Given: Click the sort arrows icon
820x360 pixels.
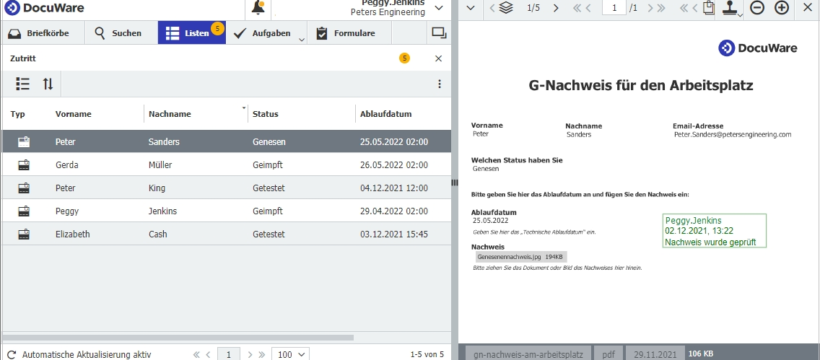Looking at the screenshot, I should coord(48,84).
